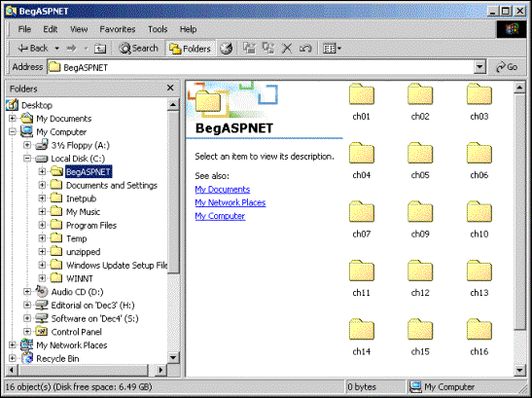Select the ch11 folder icon
532x398 pixels.
362,271
